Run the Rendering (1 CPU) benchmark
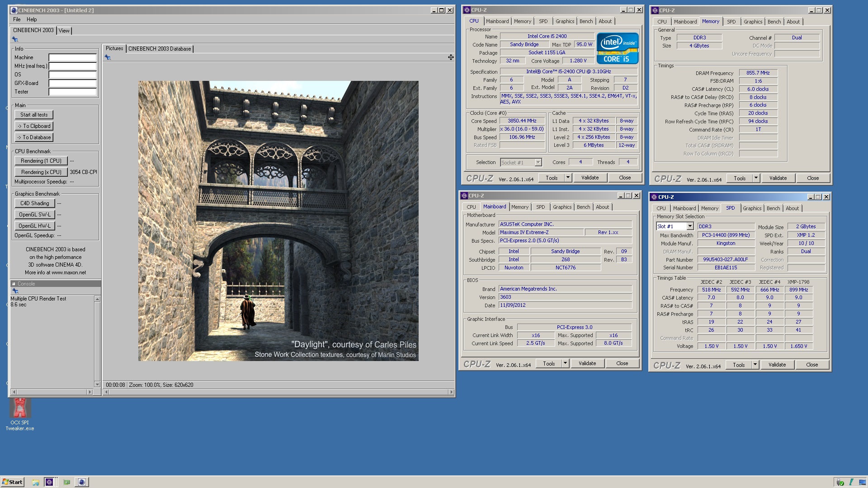The width and height of the screenshot is (868, 488). 41,161
